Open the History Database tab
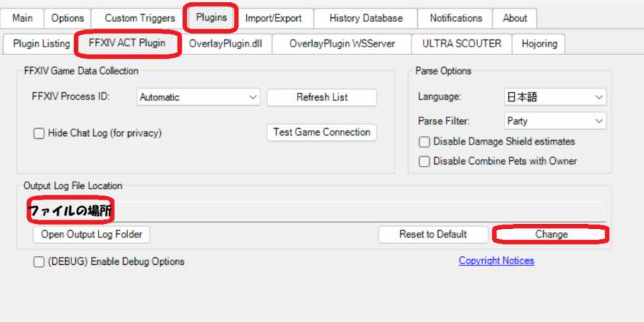Image resolution: width=644 pixels, height=322 pixels. pos(366,18)
